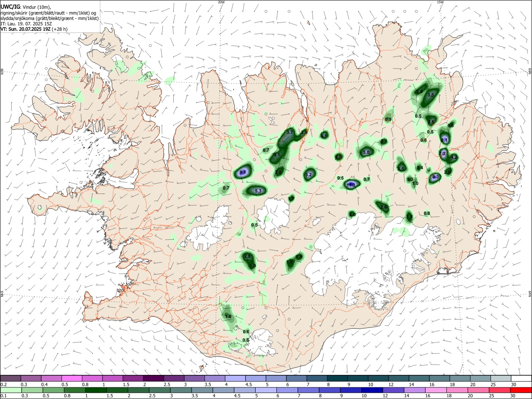The height and width of the screenshot is (399, 532).
Task: Pick deep blue bottom-row swatch between 10 and 12
Action: point(372,390)
